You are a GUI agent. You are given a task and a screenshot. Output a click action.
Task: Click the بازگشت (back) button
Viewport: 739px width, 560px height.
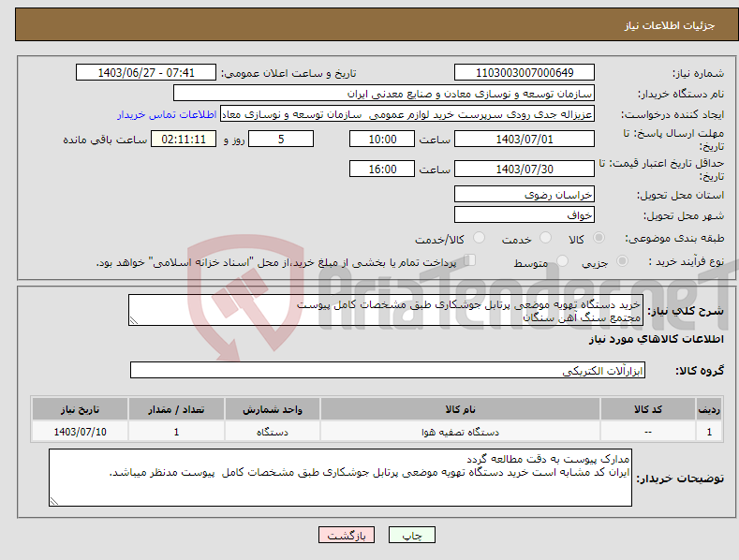[347, 535]
